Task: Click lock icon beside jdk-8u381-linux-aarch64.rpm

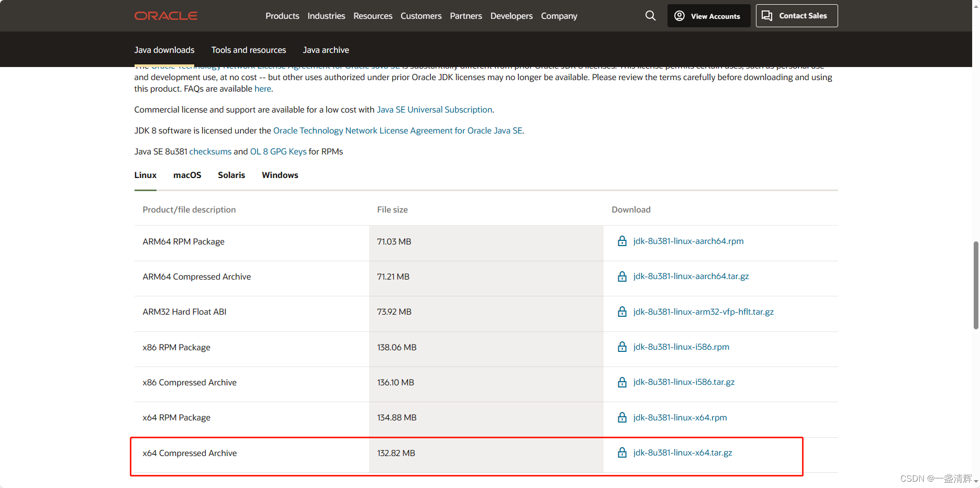Action: [x=622, y=241]
